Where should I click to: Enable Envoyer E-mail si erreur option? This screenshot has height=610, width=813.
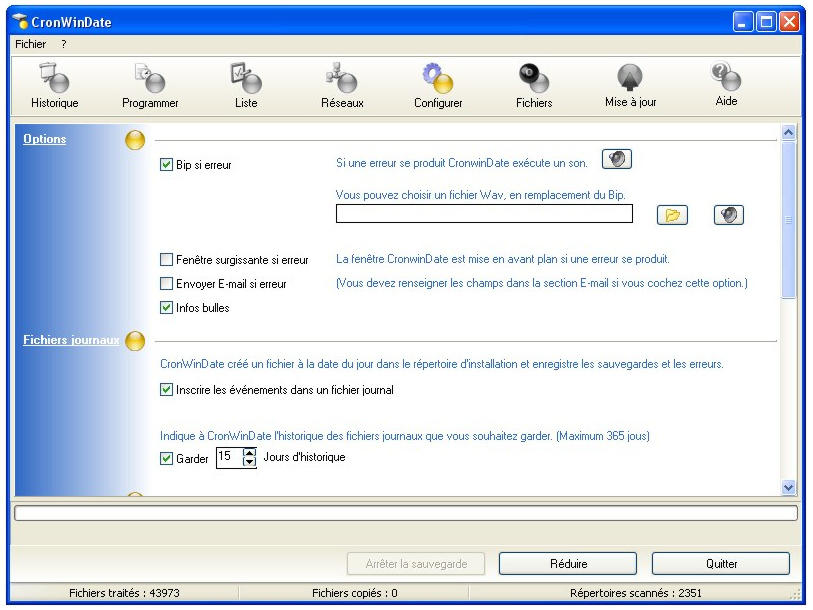167,284
